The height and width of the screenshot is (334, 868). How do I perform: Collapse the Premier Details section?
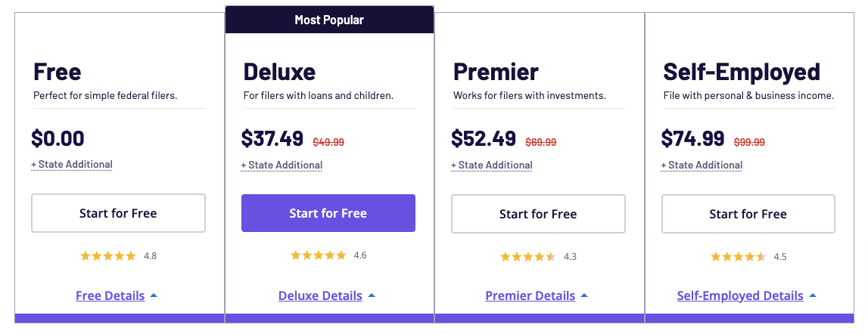pos(530,296)
